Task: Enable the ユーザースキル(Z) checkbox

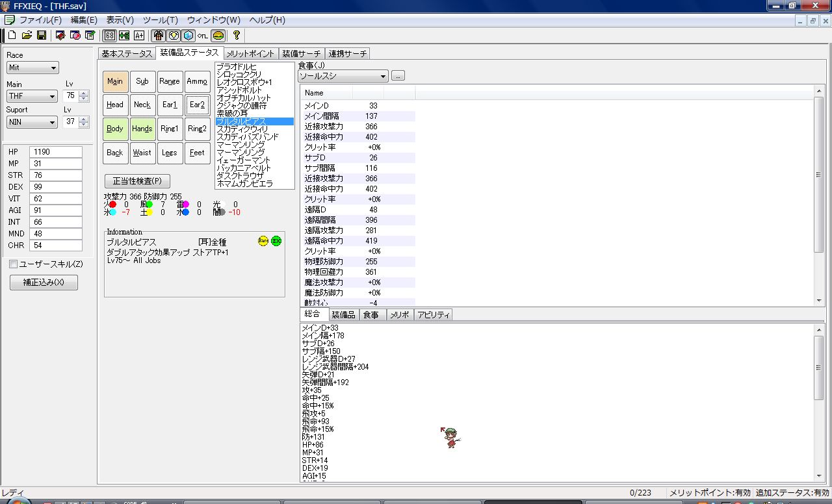Action: [14, 264]
